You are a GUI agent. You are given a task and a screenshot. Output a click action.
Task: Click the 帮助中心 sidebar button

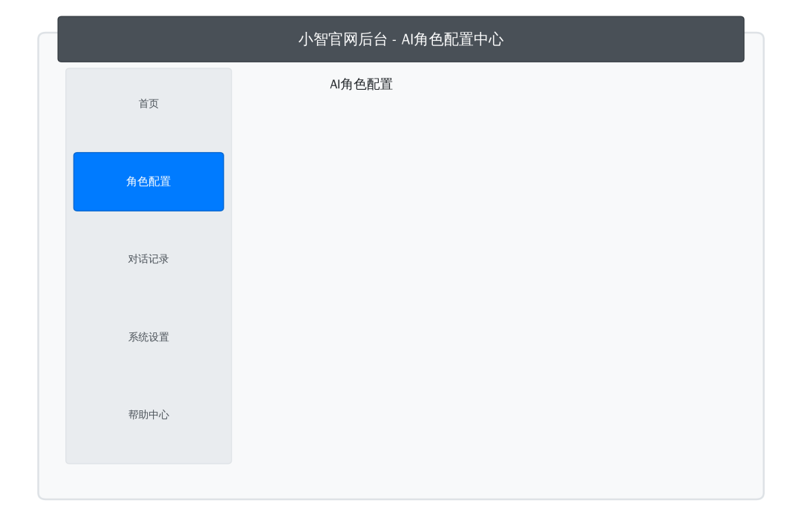149,415
